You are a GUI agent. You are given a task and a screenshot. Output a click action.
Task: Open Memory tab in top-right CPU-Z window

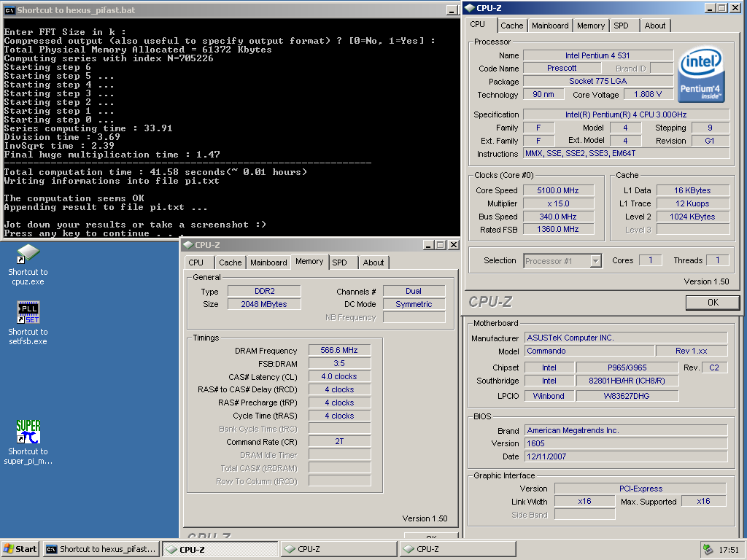(x=591, y=26)
